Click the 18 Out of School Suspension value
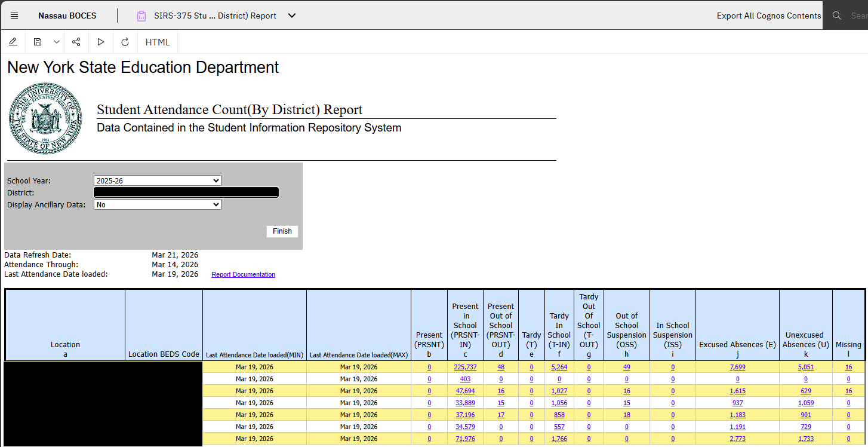Screen dimensions: 868x447 pyautogui.click(x=627, y=415)
